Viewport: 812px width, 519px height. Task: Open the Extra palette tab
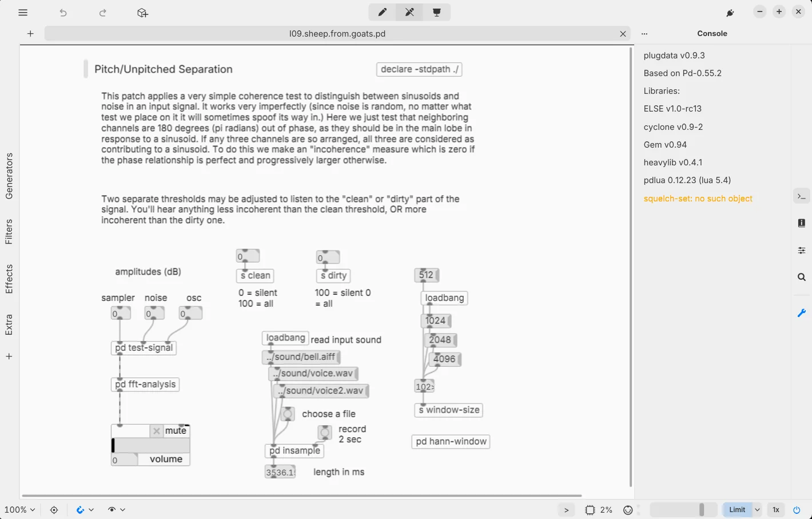pyautogui.click(x=9, y=324)
